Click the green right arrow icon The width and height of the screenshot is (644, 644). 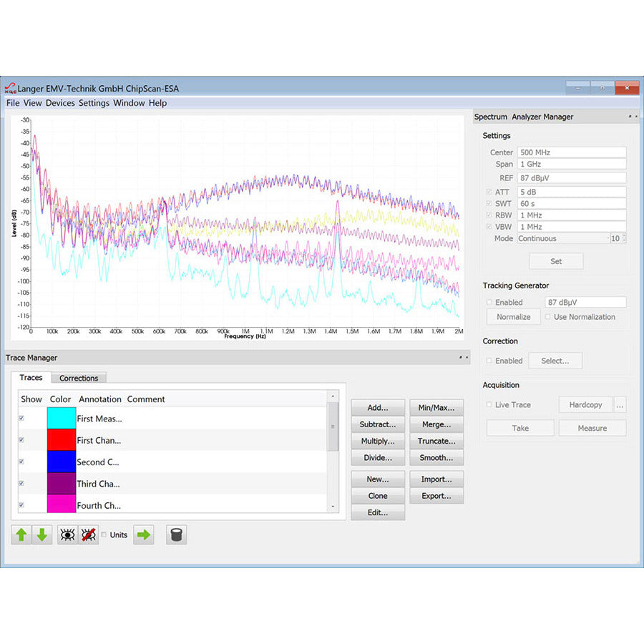point(144,535)
